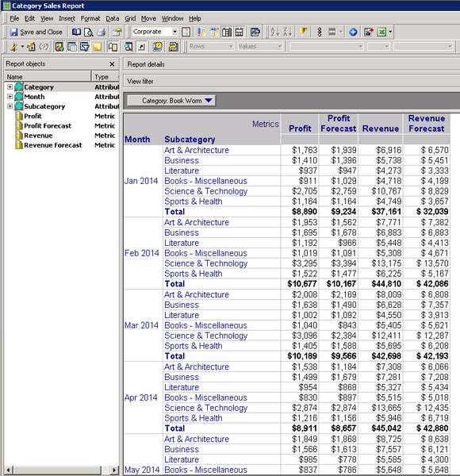Toggle the auto-fit column icon

pos(227,32)
